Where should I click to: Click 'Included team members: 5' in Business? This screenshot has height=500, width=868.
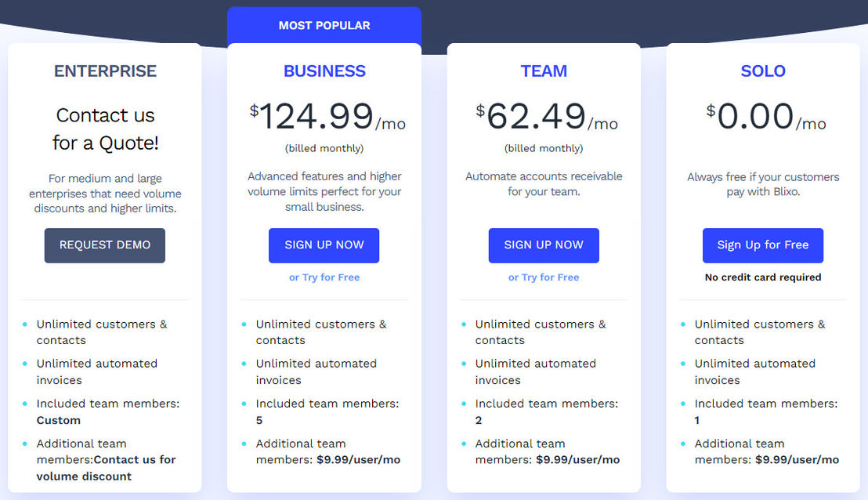327,411
